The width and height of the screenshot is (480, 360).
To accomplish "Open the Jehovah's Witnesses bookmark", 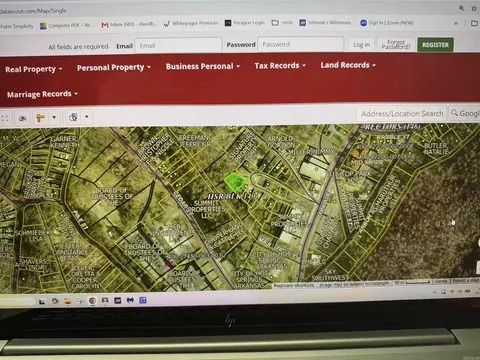I will coord(326,22).
